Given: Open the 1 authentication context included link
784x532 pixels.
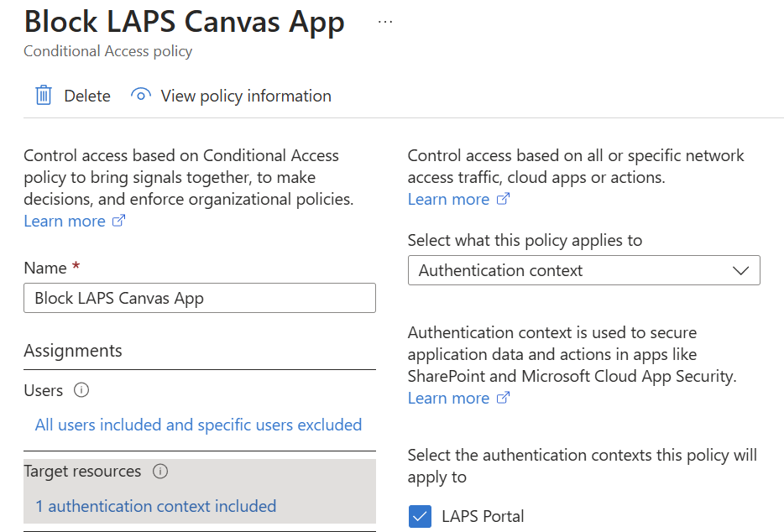Looking at the screenshot, I should coord(155,506).
